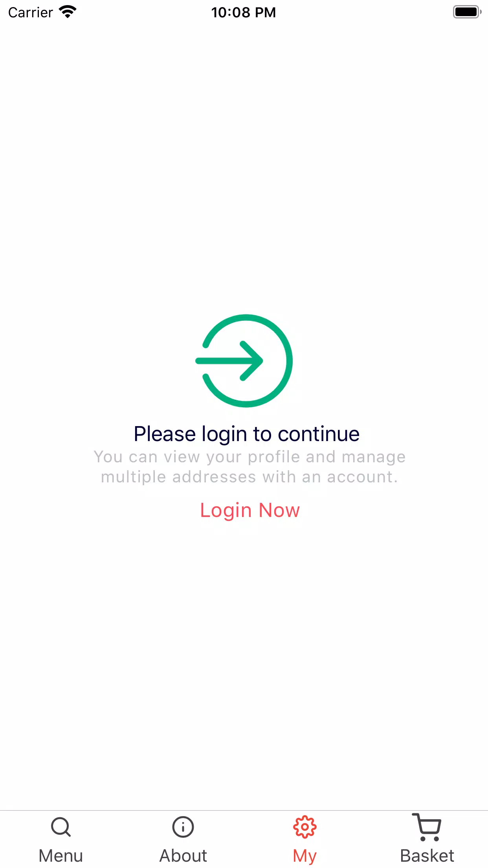This screenshot has width=488, height=868.
Task: Tap the 'multiple addresses with an account' line
Action: click(250, 477)
